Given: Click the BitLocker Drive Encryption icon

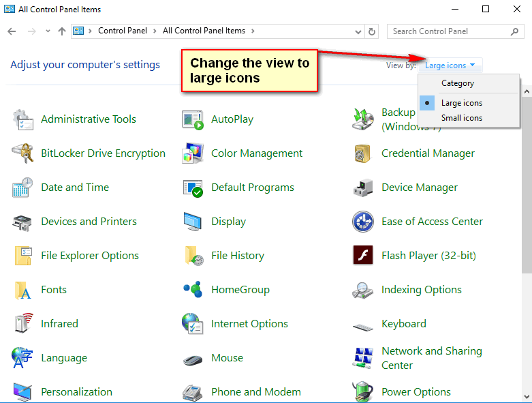Looking at the screenshot, I should click(22, 153).
